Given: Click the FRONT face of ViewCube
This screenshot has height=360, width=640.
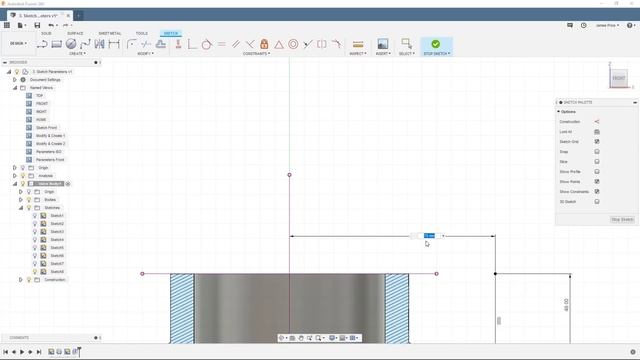Looking at the screenshot, I should [619, 78].
